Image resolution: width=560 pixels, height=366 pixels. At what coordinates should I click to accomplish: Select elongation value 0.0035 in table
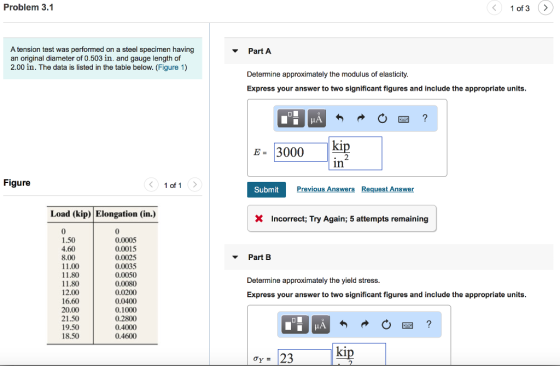(126, 266)
